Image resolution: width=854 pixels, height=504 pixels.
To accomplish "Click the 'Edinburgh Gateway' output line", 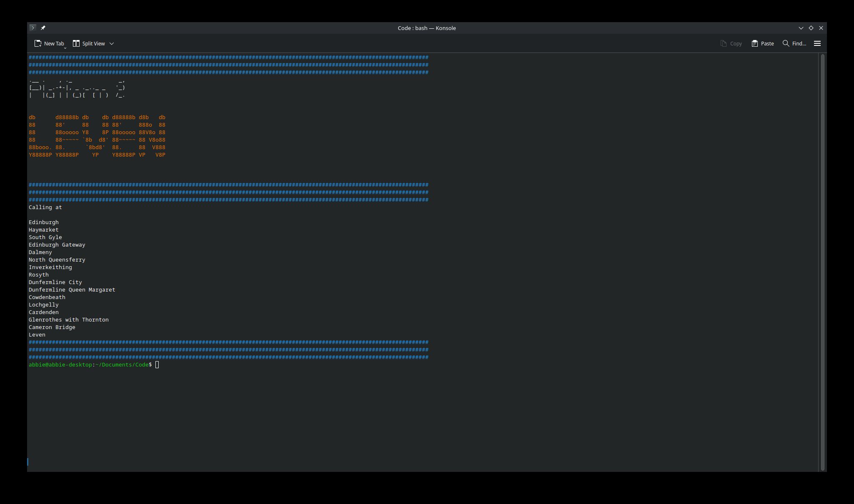I will point(57,245).
